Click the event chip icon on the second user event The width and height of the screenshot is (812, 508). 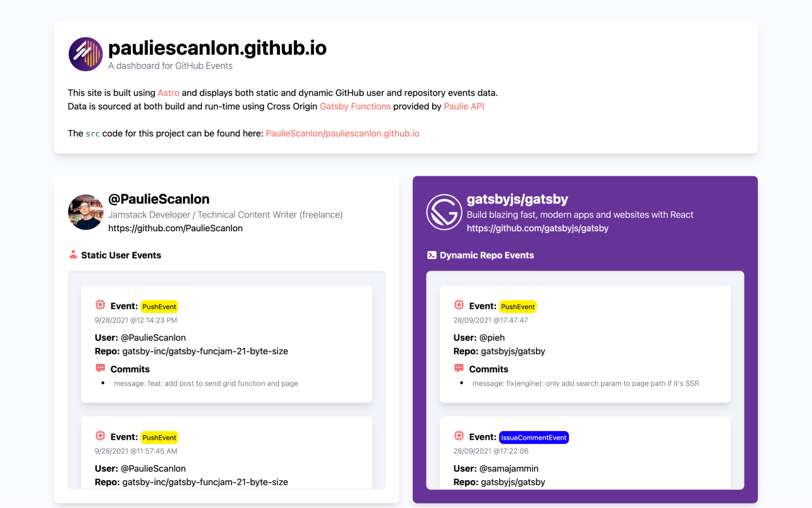pyautogui.click(x=100, y=436)
